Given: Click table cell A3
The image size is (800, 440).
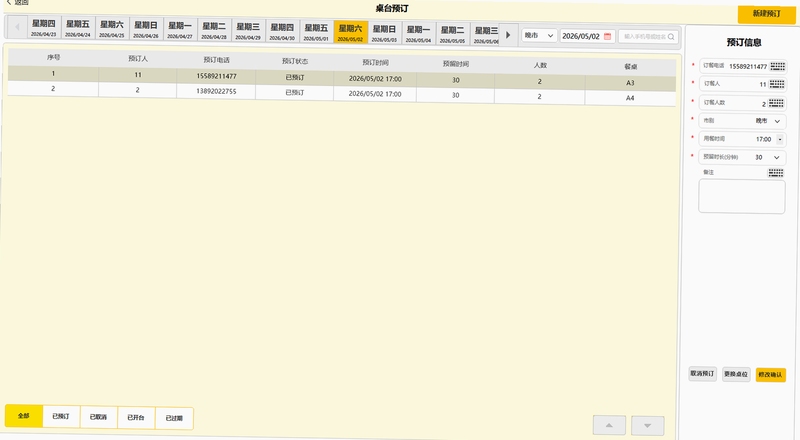Looking at the screenshot, I should [x=630, y=83].
